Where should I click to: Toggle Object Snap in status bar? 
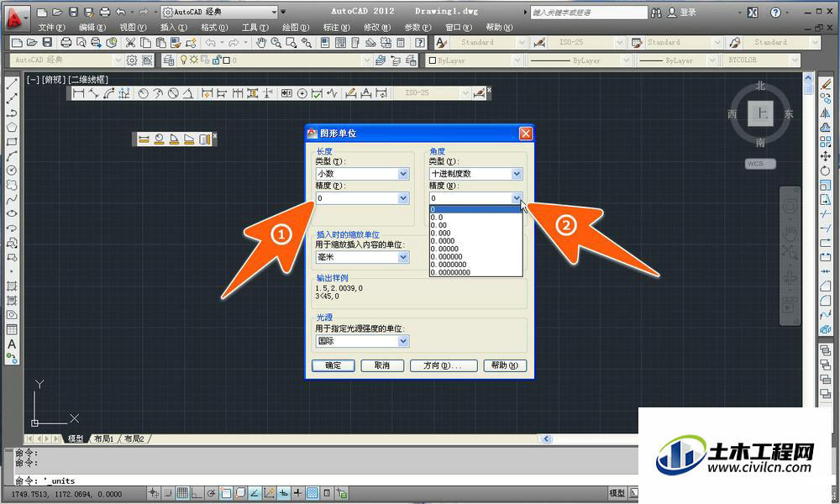(225, 493)
